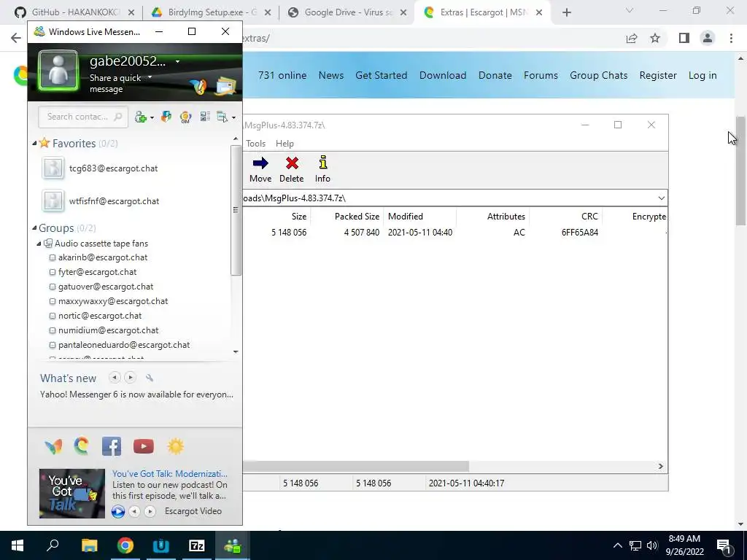Viewport: 747px width, 560px height.
Task: Click the MSN butterfly icon in bottom bar
Action: click(x=53, y=446)
